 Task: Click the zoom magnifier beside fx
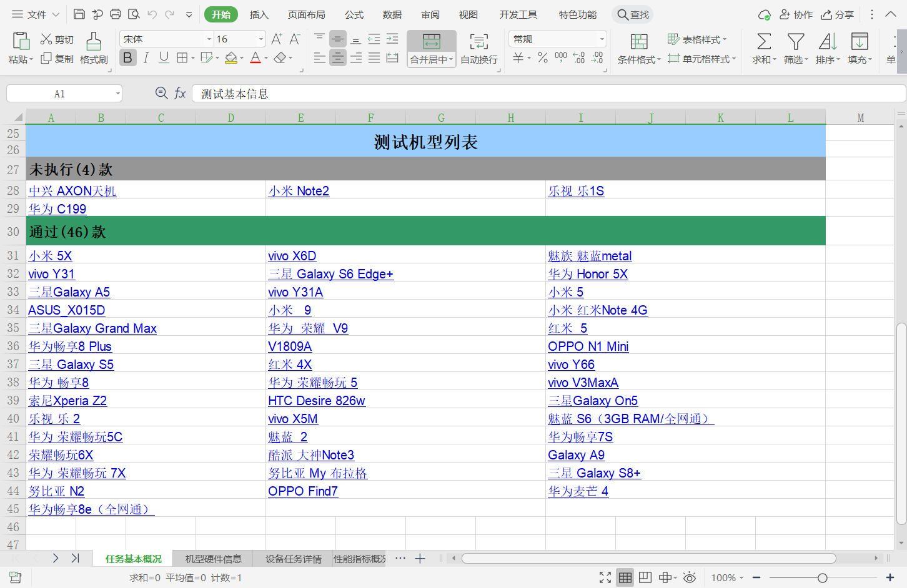pyautogui.click(x=161, y=93)
